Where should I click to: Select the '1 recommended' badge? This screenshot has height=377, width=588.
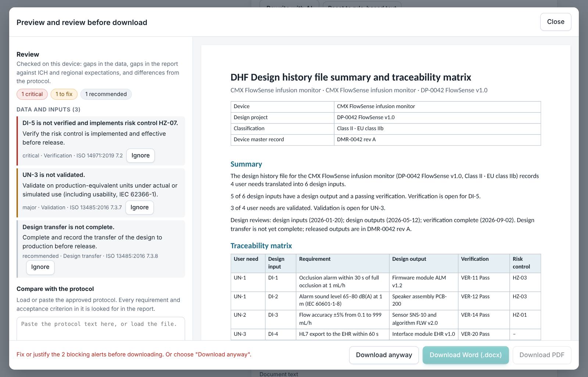pyautogui.click(x=106, y=94)
